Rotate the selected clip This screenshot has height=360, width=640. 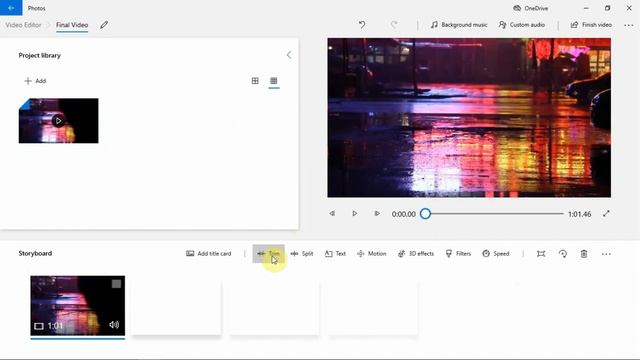tap(563, 254)
